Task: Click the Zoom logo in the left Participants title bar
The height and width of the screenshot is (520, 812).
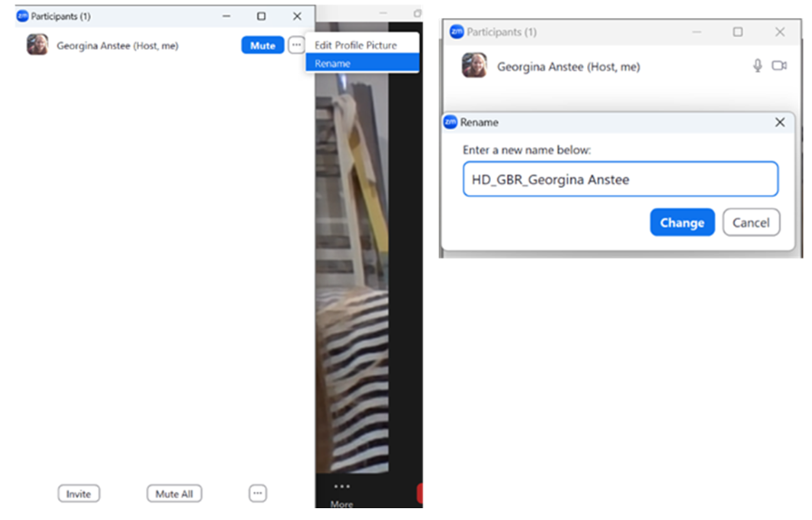Action: coord(23,16)
